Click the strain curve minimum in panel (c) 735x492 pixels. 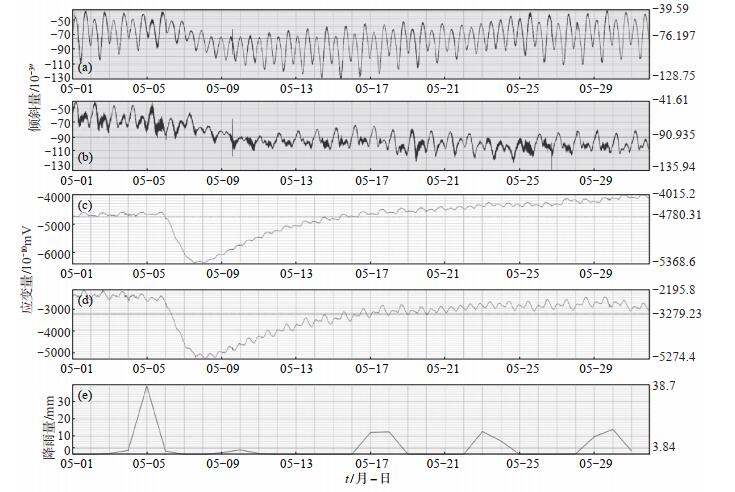[x=199, y=262]
